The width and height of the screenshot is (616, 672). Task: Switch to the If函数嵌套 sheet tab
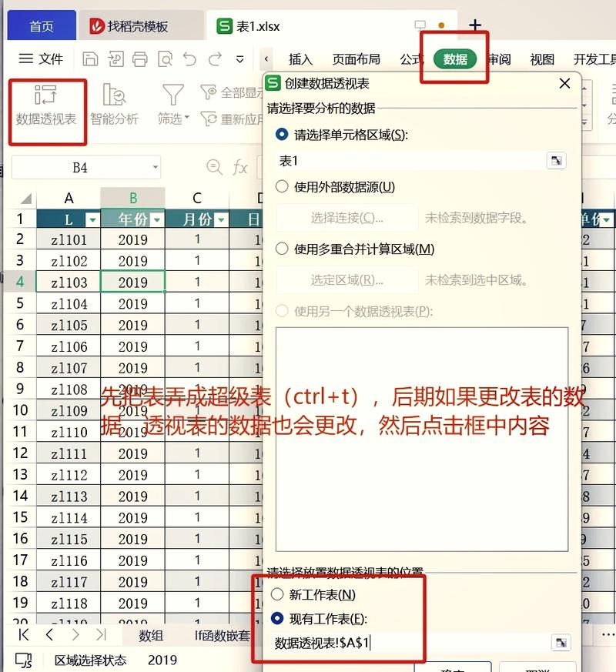click(x=222, y=635)
